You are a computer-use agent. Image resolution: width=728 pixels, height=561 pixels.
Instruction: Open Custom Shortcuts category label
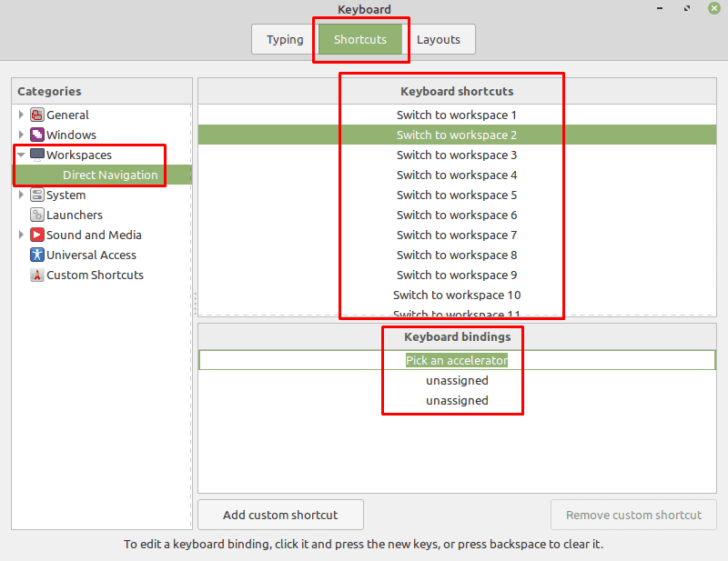tap(96, 275)
